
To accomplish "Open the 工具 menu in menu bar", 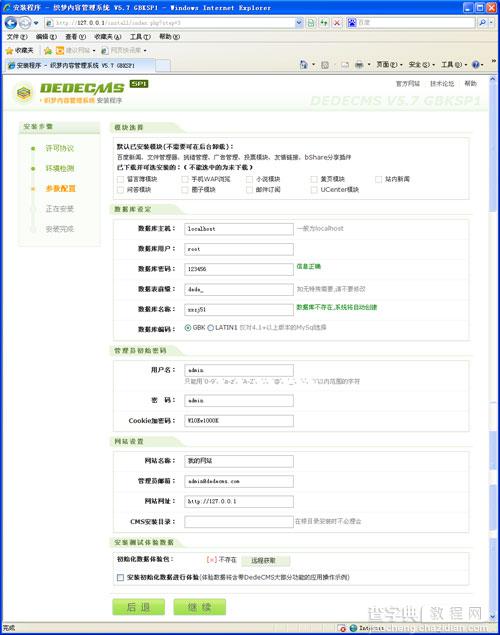I will click(x=140, y=36).
